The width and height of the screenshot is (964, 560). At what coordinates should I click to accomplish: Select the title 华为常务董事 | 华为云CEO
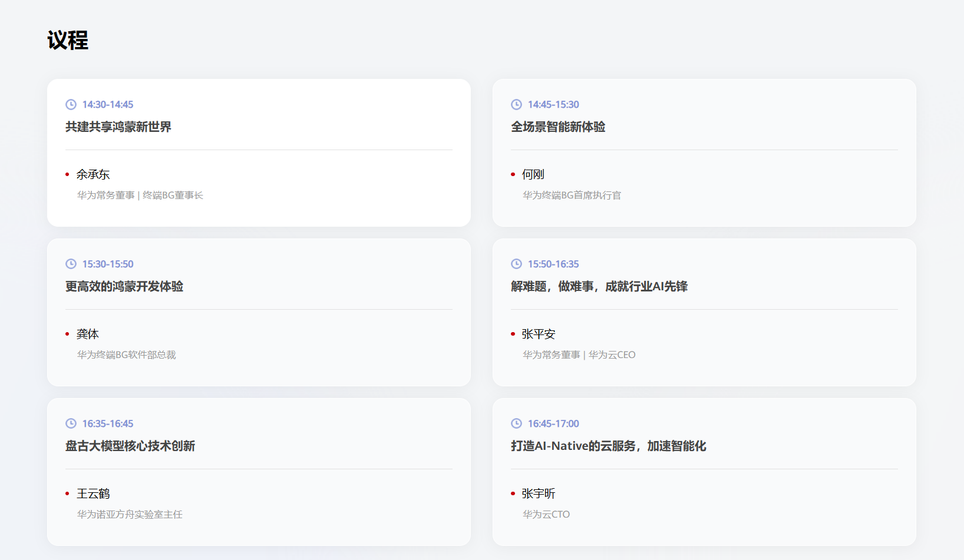[579, 354]
